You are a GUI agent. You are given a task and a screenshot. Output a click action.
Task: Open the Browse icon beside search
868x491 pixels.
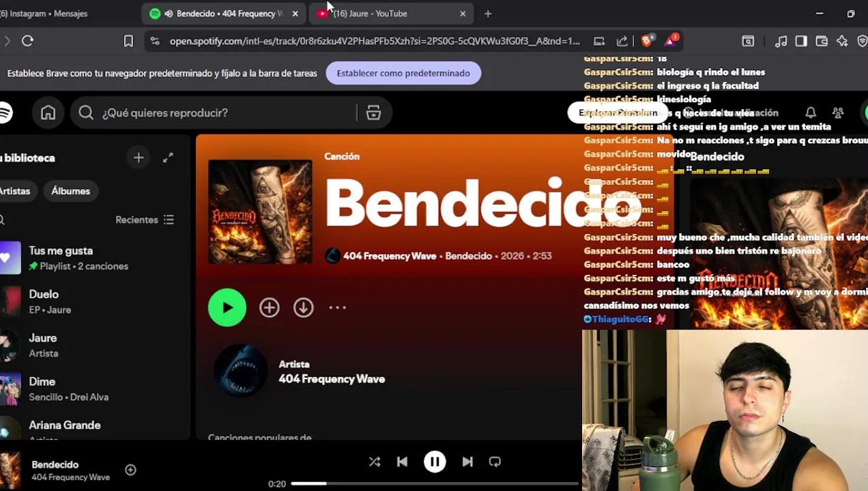(x=373, y=113)
